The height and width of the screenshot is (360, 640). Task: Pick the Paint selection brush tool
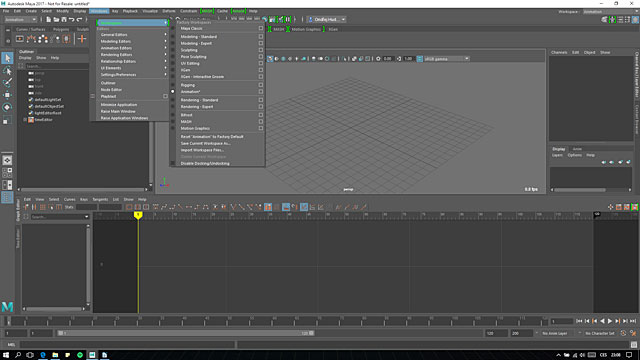pos(7,82)
